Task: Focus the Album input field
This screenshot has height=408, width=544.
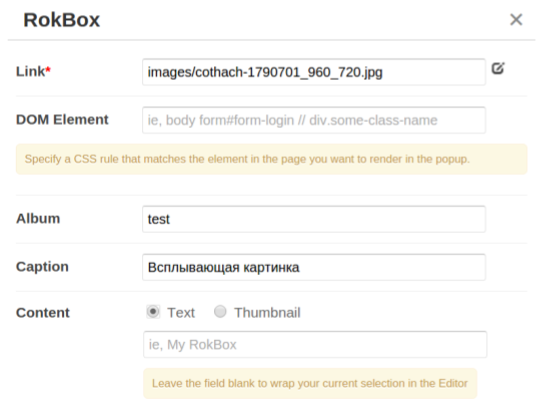Action: [314, 219]
